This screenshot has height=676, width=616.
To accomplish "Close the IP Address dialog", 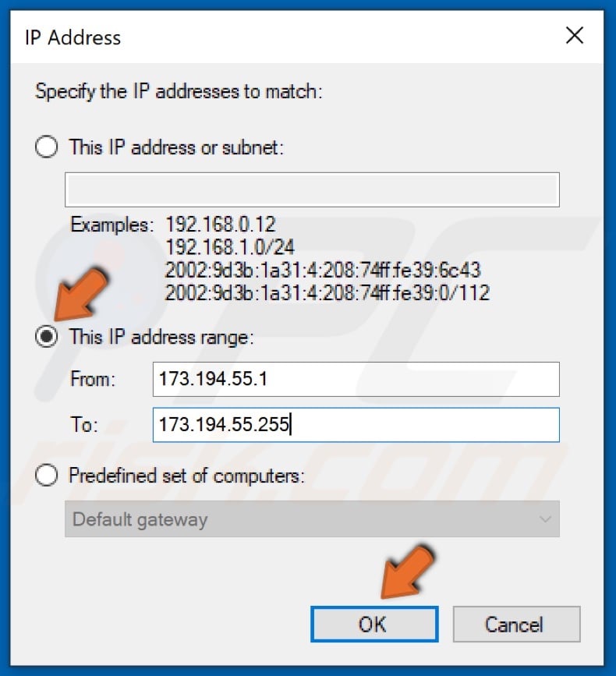I will (x=575, y=35).
